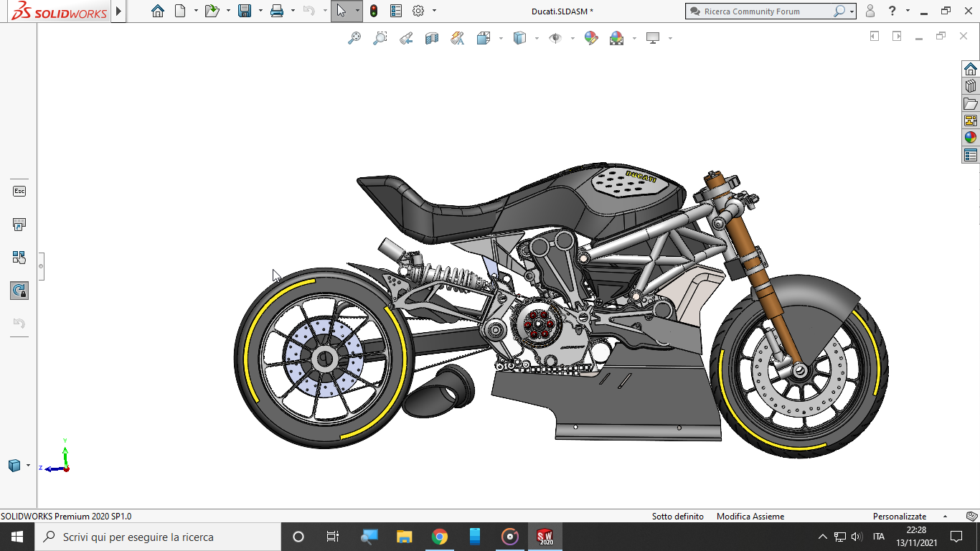Expand the New document dropdown arrow
Image resolution: width=980 pixels, height=551 pixels.
[x=196, y=11]
